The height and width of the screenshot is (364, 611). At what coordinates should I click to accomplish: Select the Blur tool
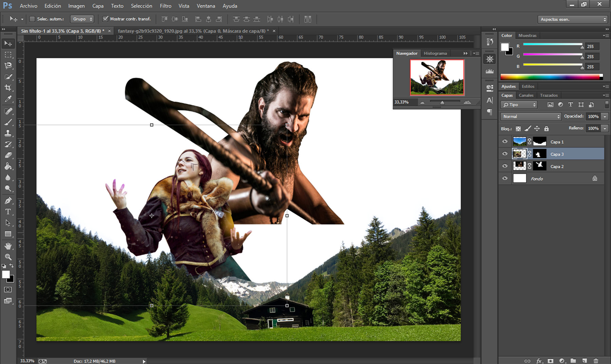tap(8, 177)
